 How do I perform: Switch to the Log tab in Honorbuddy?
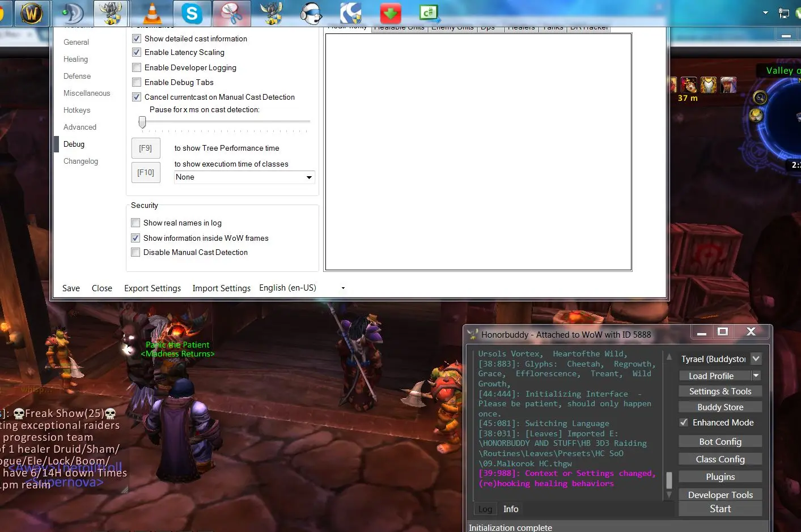(x=485, y=509)
